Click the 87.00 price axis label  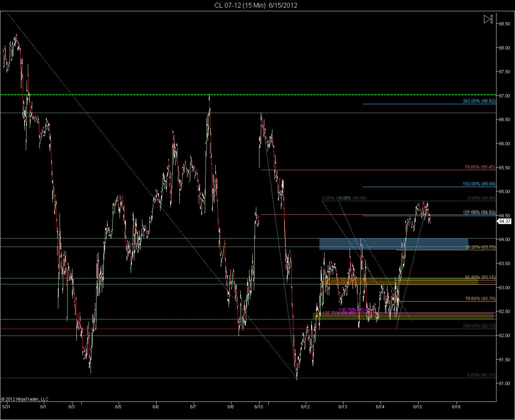pos(505,96)
